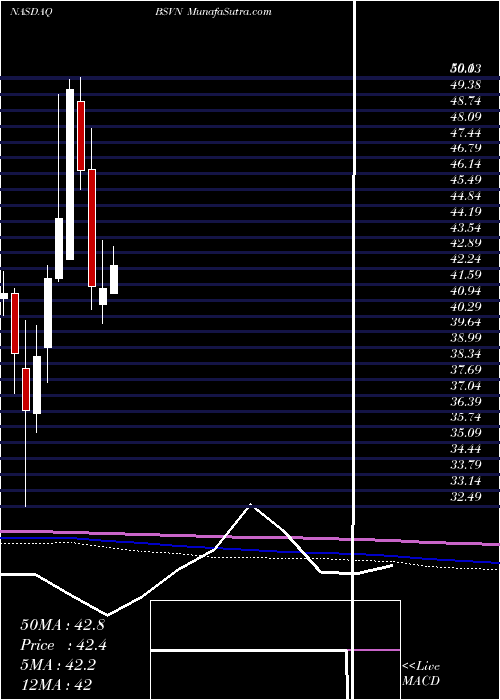500x700 pixels.
Task: Click the 38.99 price axis label
Action: (x=466, y=338)
